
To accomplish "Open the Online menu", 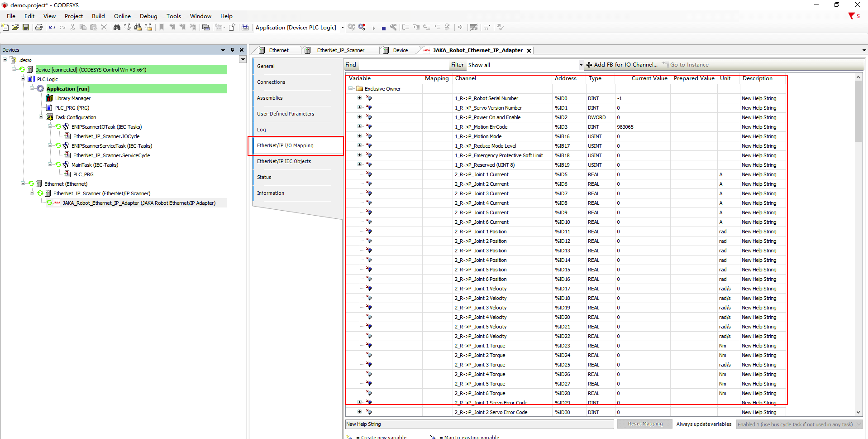I will click(x=122, y=16).
